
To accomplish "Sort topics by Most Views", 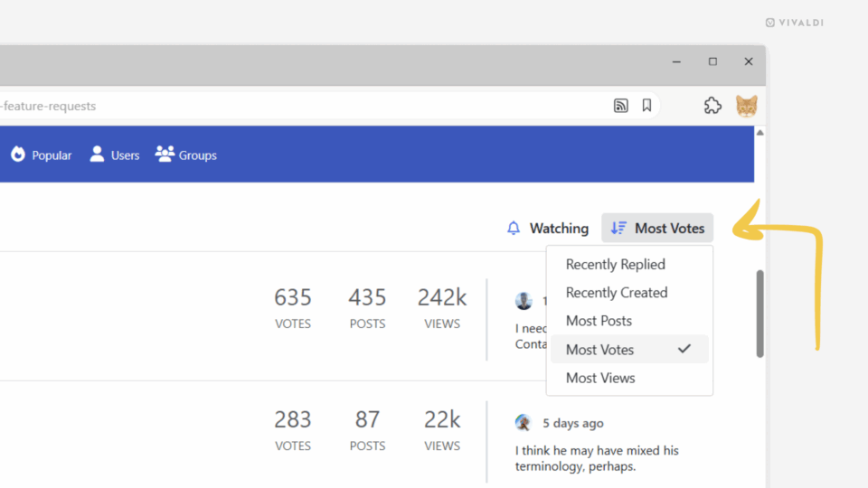I will tap(629, 378).
